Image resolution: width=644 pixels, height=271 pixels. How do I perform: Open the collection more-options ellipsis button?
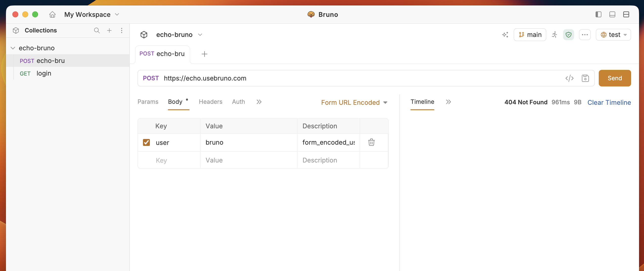tap(585, 35)
